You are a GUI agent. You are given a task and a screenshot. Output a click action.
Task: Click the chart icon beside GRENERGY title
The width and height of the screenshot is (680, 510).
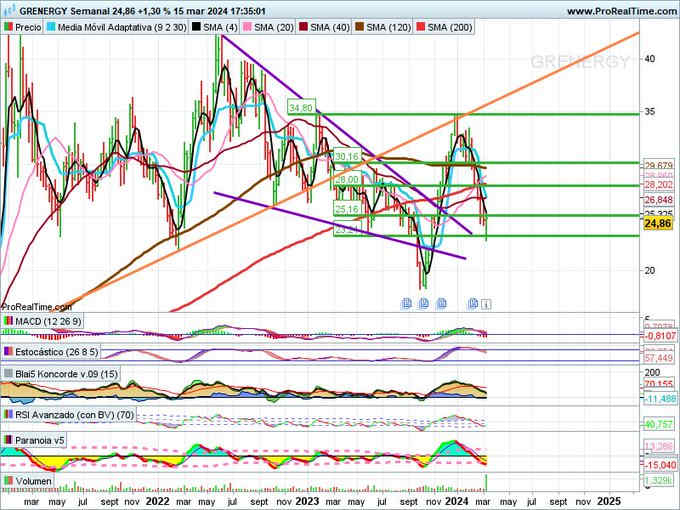coord(9,10)
